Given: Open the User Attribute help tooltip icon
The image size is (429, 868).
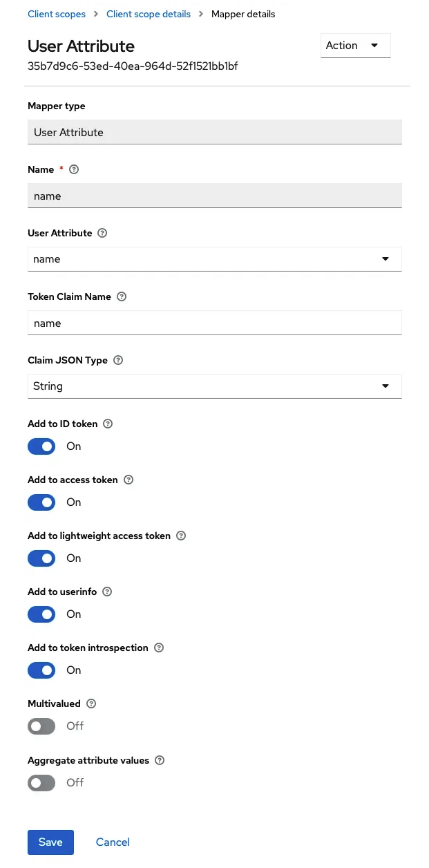Looking at the screenshot, I should 102,233.
